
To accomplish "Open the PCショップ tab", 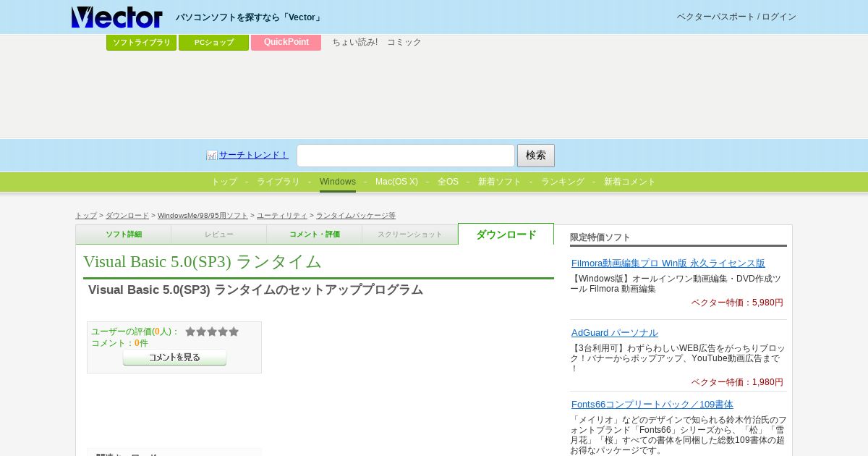I will coord(214,42).
